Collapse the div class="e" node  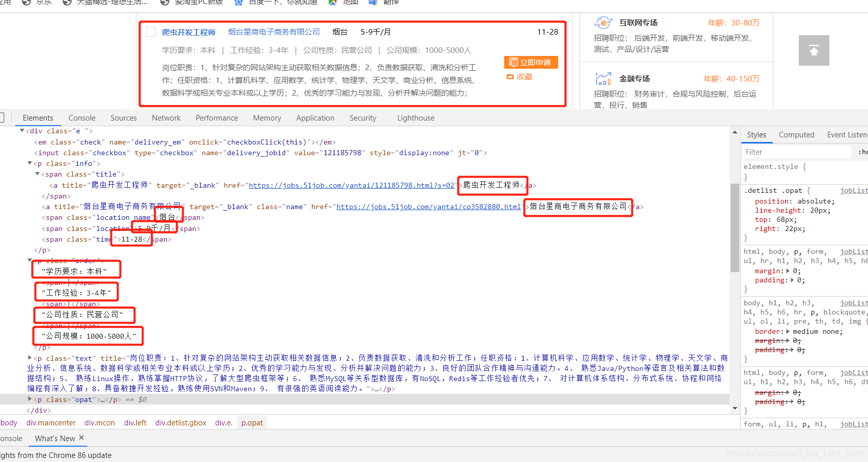pos(22,131)
